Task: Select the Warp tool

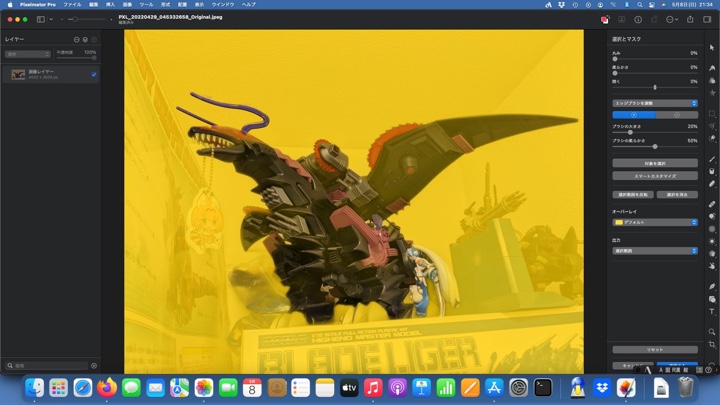Action: tap(712, 266)
